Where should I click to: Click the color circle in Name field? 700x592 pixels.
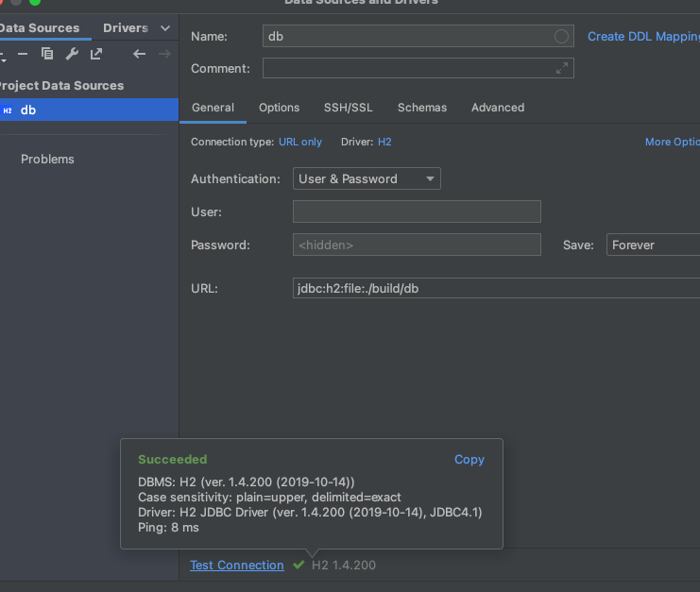point(562,36)
